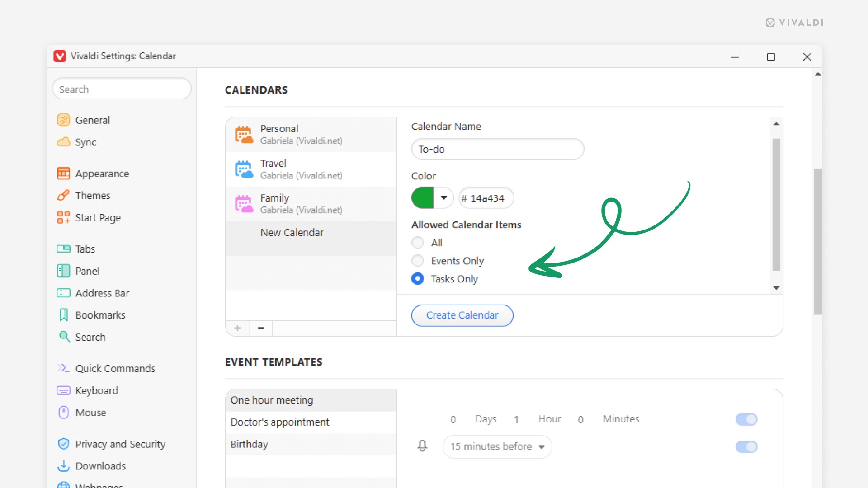
Task: Click the Appearance icon in sidebar
Action: click(64, 174)
